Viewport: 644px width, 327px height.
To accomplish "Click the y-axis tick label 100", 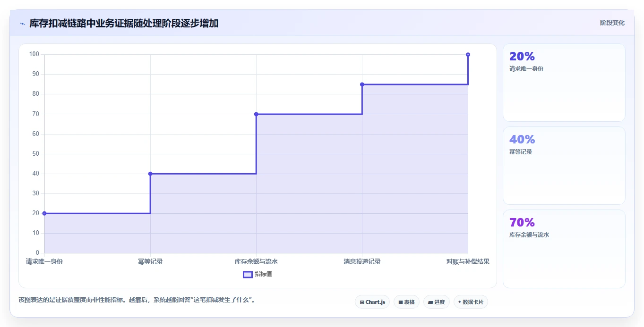I will click(34, 54).
